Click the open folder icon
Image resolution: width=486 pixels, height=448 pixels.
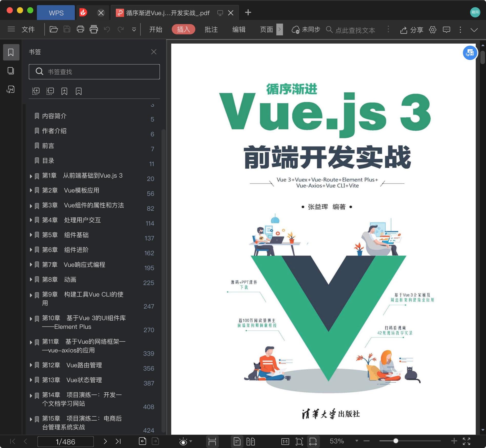coord(54,29)
